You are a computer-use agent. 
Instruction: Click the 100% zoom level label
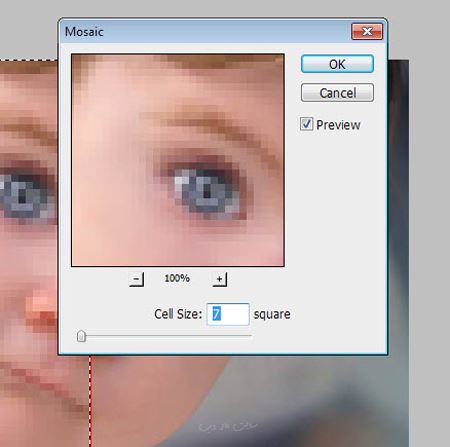[x=177, y=278]
